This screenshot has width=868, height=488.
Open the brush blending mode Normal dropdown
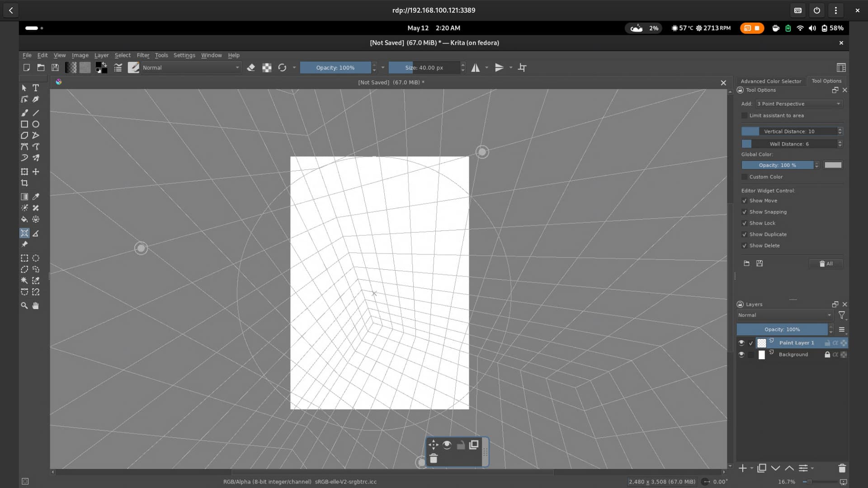point(191,68)
